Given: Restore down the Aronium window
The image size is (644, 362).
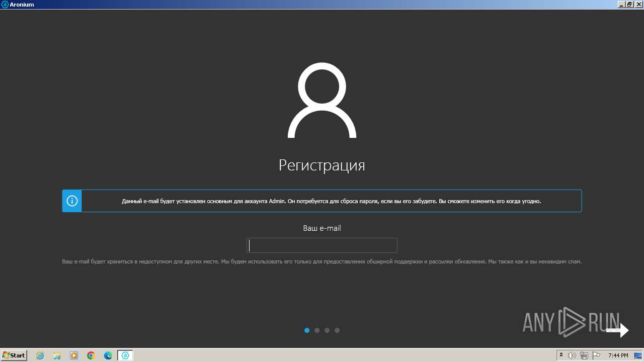Looking at the screenshot, I should click(x=629, y=5).
